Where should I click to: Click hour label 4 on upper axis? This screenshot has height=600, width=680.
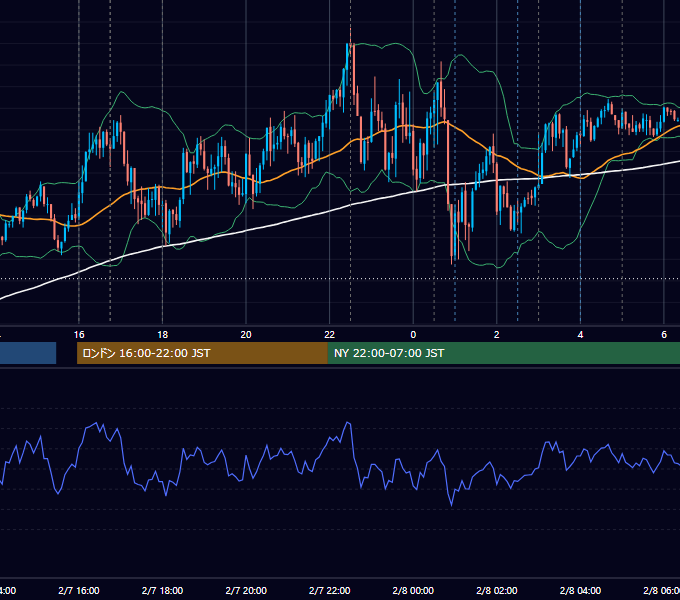tap(580, 335)
